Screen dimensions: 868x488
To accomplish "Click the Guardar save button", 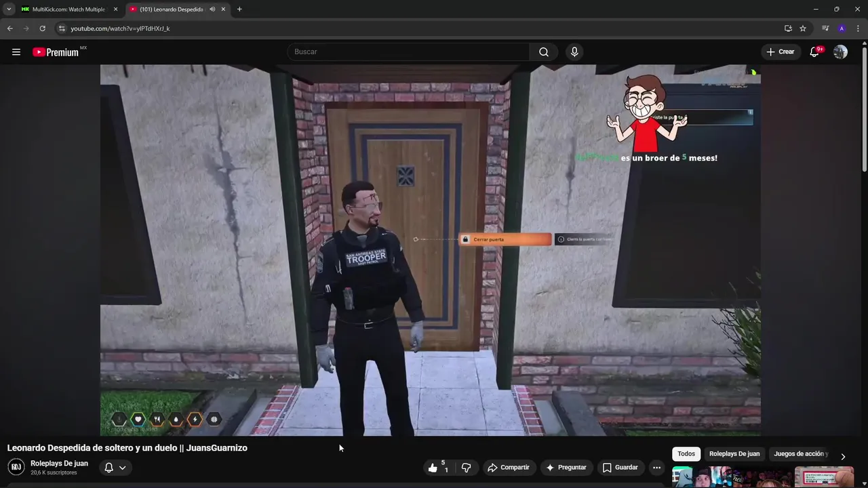I will coord(620,468).
